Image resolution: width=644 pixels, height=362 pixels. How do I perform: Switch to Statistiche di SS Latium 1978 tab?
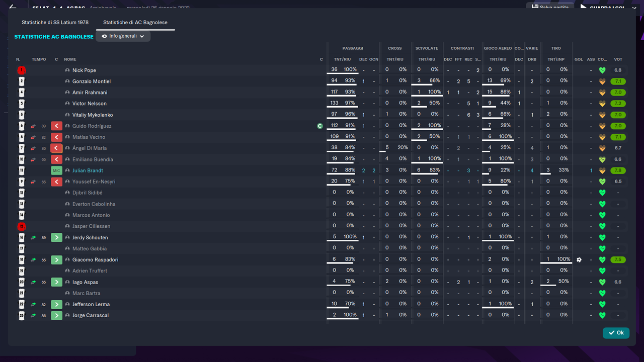click(55, 23)
